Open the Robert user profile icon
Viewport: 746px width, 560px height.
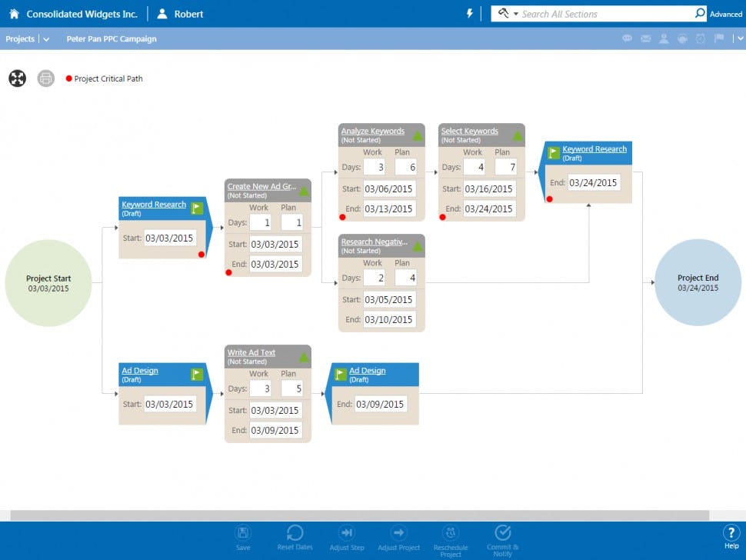[162, 14]
